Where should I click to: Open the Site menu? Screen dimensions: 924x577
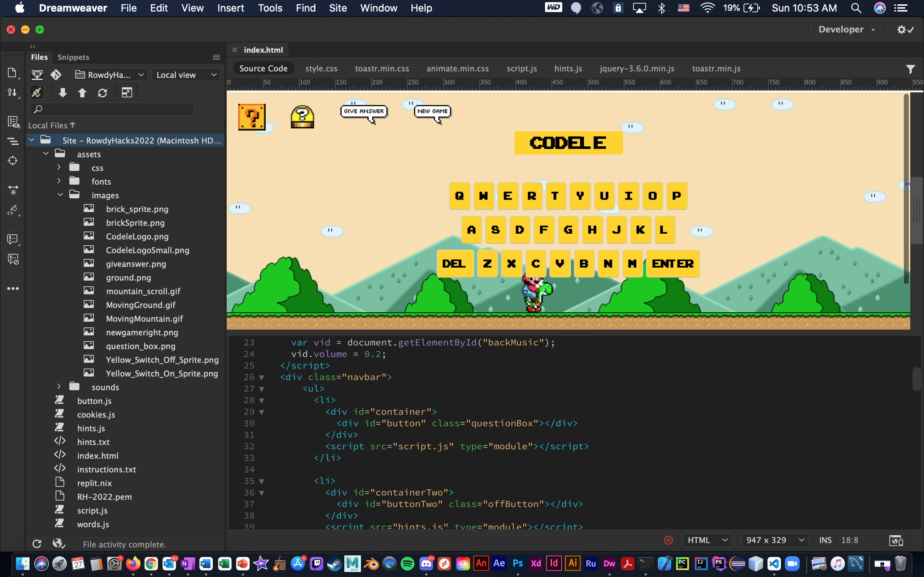pyautogui.click(x=337, y=8)
